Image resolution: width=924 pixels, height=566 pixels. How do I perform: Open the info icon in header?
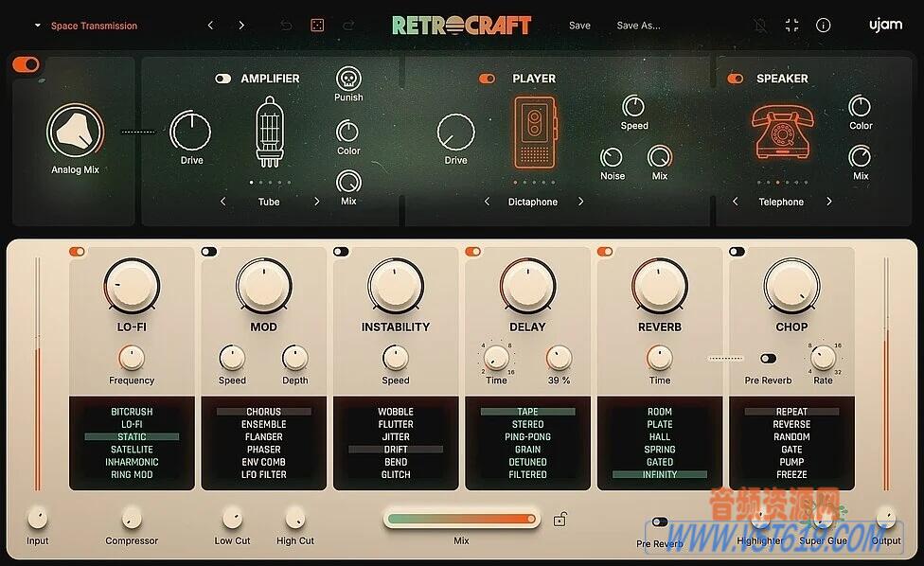pyautogui.click(x=824, y=26)
